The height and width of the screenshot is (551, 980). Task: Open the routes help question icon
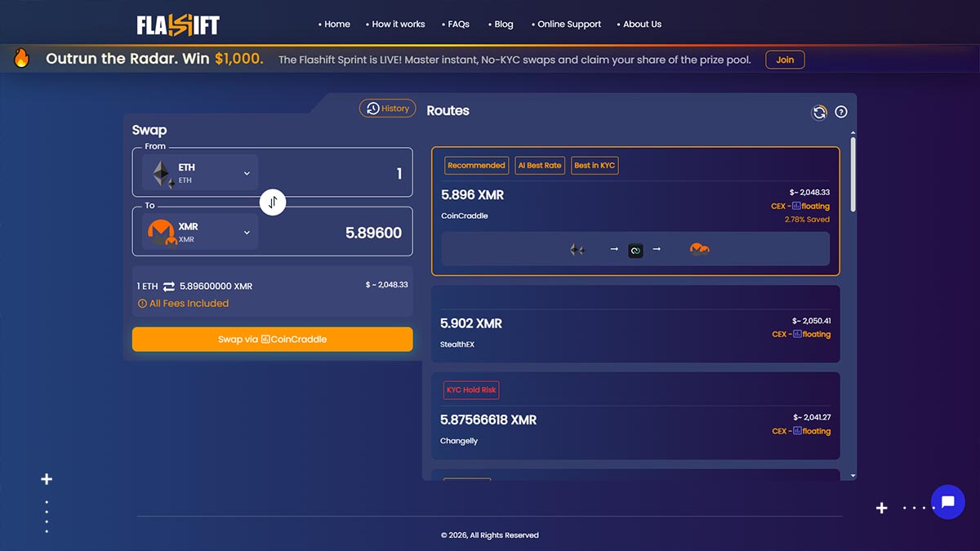841,113
